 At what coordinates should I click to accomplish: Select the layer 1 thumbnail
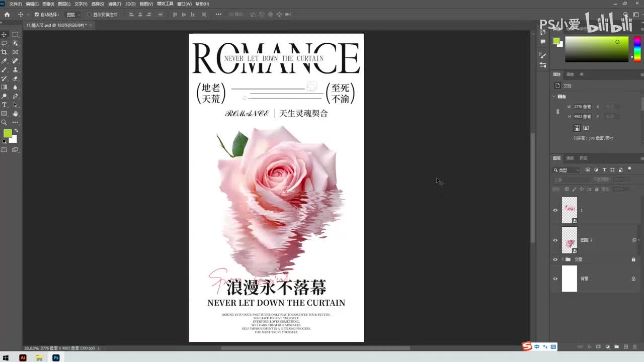pos(569,210)
